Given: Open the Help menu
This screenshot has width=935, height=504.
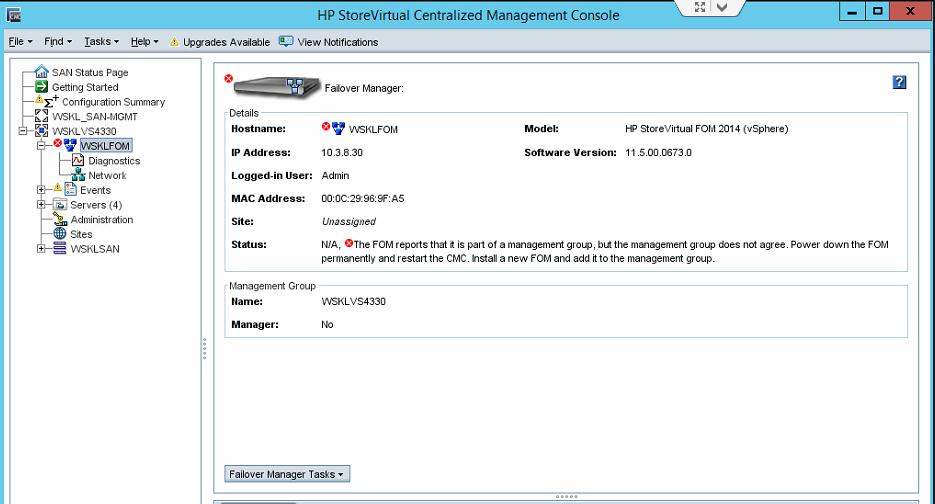Looking at the screenshot, I should pyautogui.click(x=144, y=42).
